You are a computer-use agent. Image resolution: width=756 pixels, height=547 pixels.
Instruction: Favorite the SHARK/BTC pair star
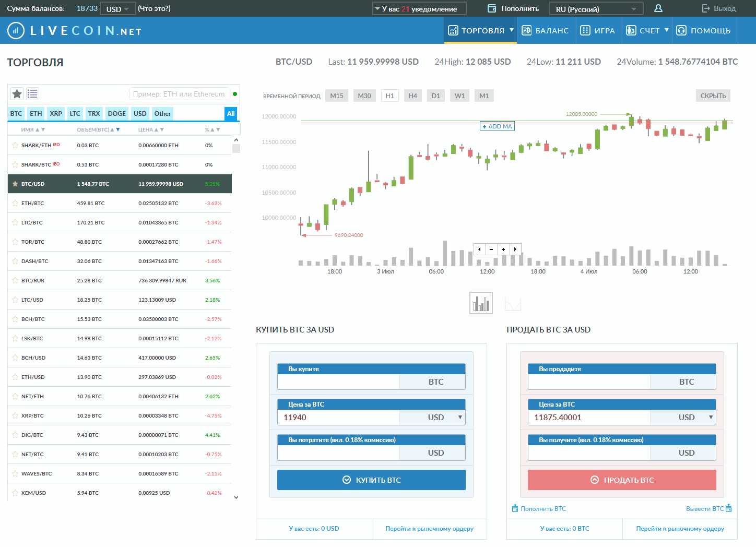click(15, 164)
